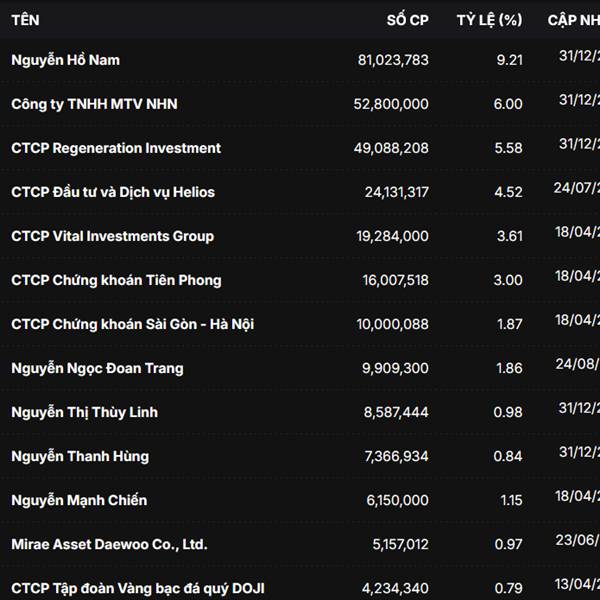The width and height of the screenshot is (600, 600).
Task: Select ratio value 4.52
Action: 508,192
